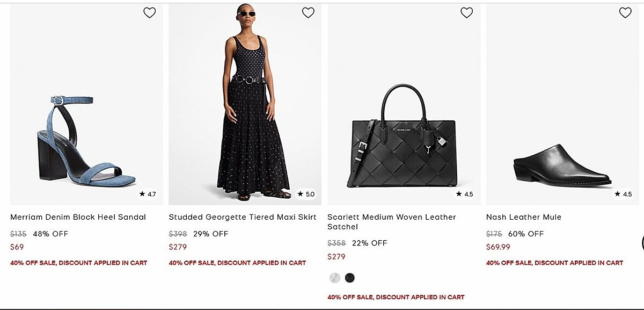Favorite the Merriam Denim Block Heel Sandal
Viewport: 644px width, 310px height.
[149, 13]
